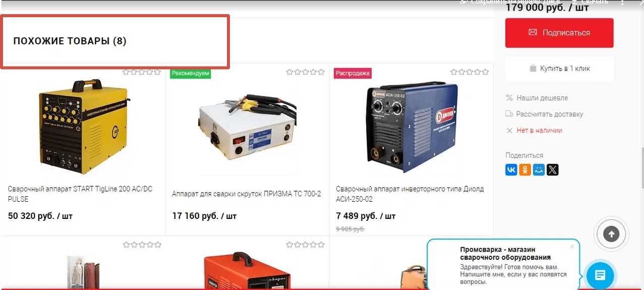Image resolution: width=644 pixels, height=290 pixels.
Task: Click the crossed-out price 9 985 руб.
Action: click(x=350, y=229)
